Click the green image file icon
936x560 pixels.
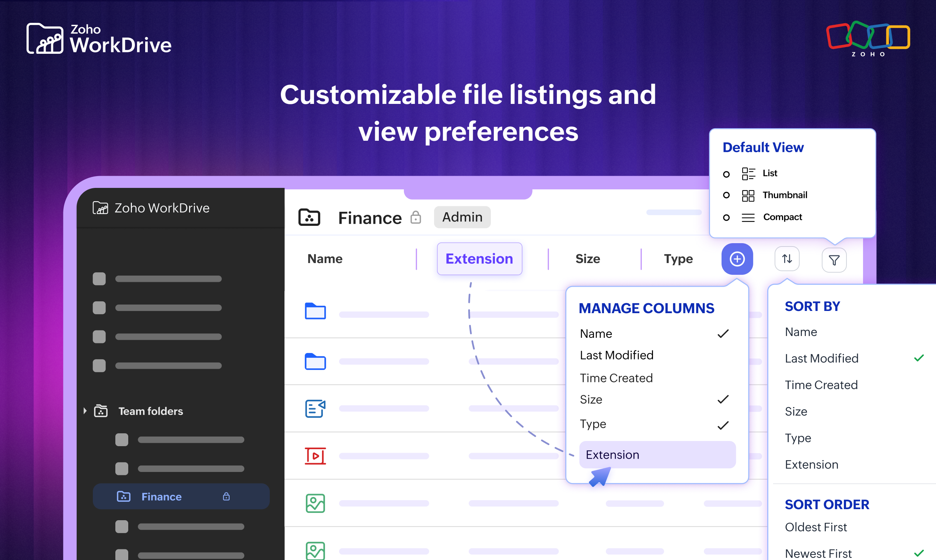click(316, 503)
